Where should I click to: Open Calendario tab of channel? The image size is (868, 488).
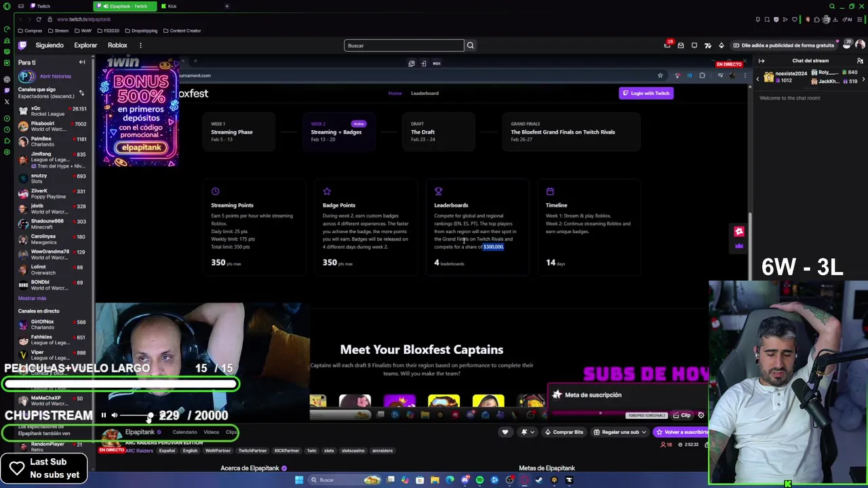click(184, 432)
